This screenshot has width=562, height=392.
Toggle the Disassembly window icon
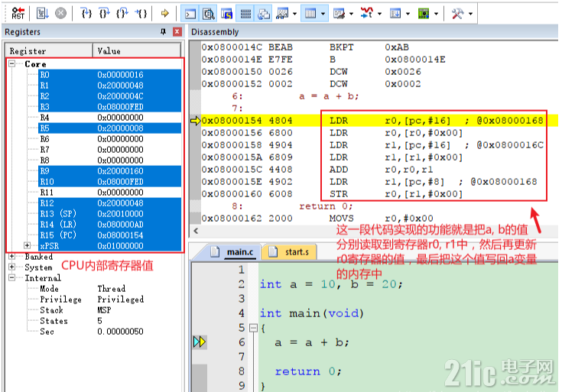(x=209, y=14)
